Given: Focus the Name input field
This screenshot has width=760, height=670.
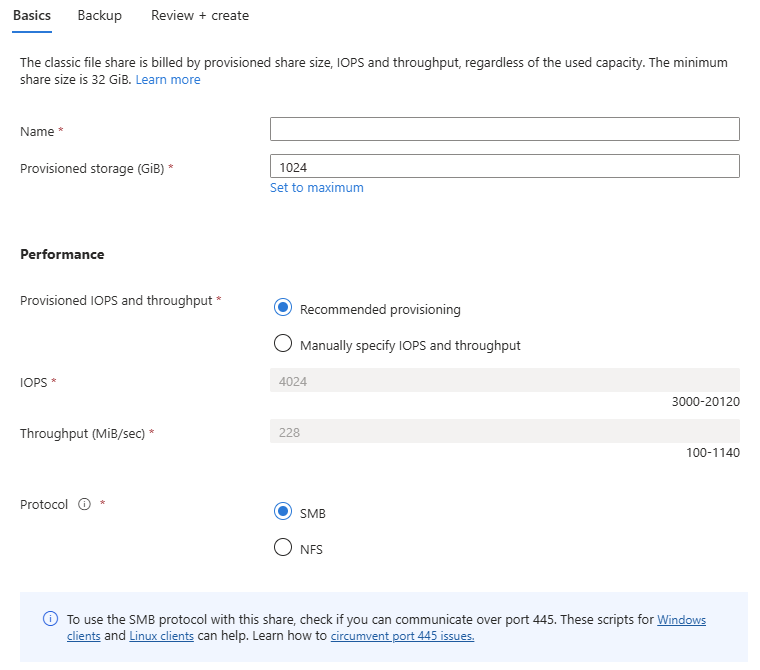Looking at the screenshot, I should tap(505, 129).
